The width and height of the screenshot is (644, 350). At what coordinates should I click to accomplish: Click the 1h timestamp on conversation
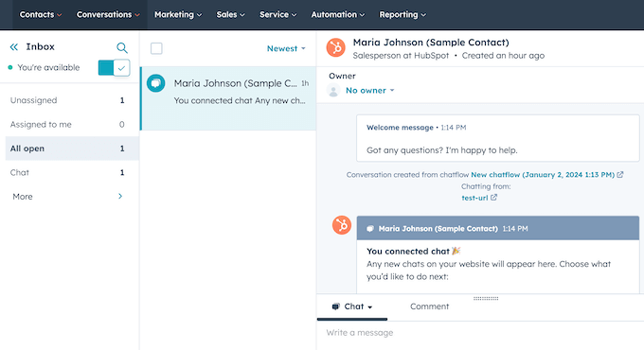305,83
